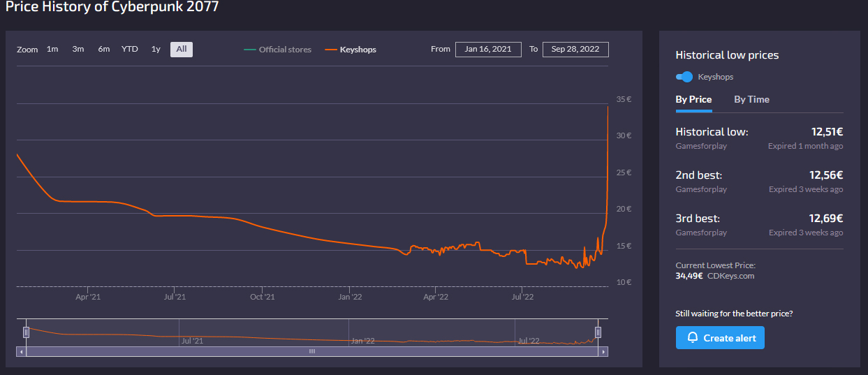This screenshot has height=375, width=868.
Task: Click the CDKeys.com store name
Action: (x=730, y=276)
